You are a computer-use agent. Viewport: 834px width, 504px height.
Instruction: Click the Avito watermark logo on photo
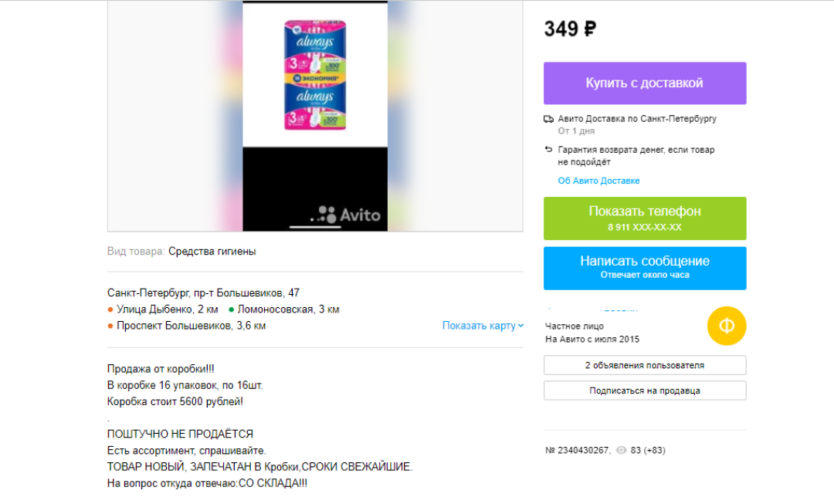(346, 215)
